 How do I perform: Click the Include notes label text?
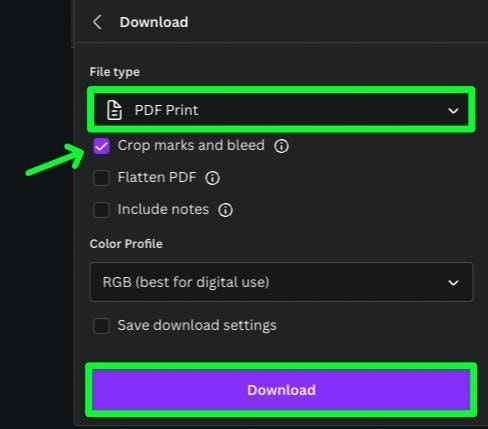click(x=163, y=209)
